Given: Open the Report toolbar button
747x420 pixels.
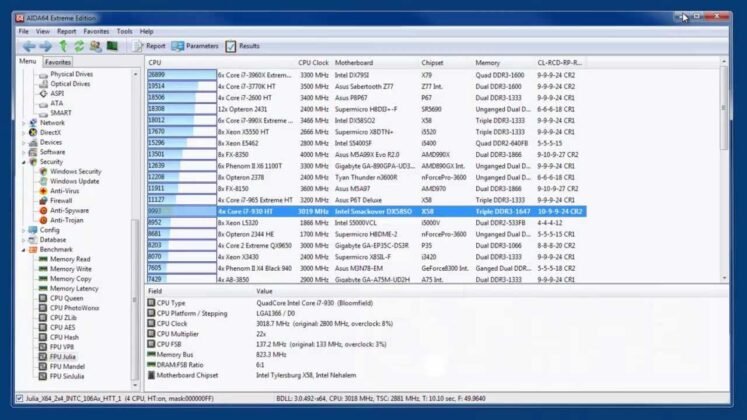Looking at the screenshot, I should tap(149, 46).
